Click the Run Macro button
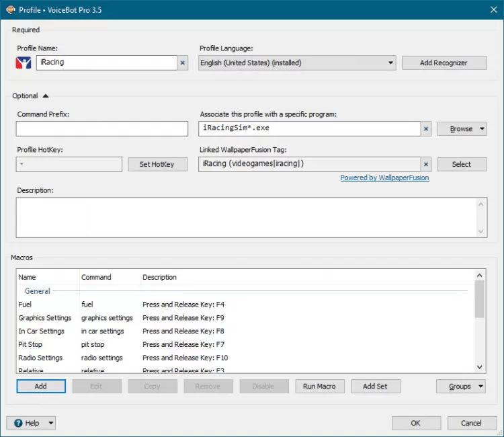Viewport: 504px width, 437px height. (x=320, y=387)
